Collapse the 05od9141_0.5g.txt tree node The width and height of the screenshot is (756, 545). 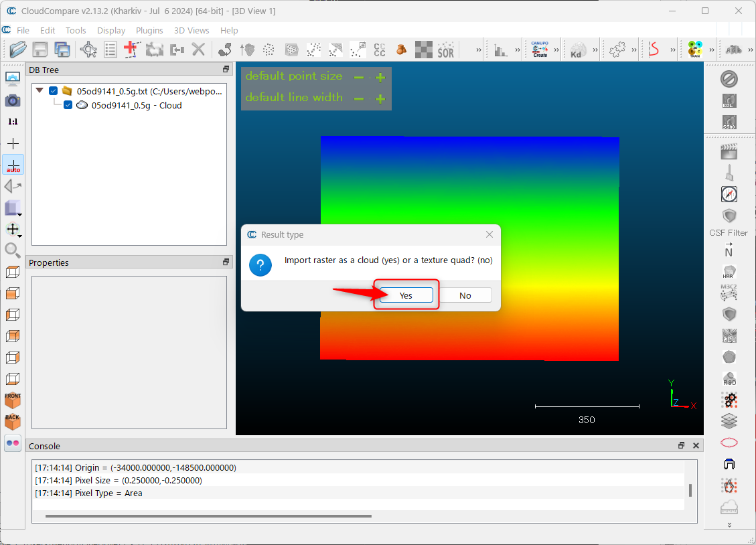(40, 91)
